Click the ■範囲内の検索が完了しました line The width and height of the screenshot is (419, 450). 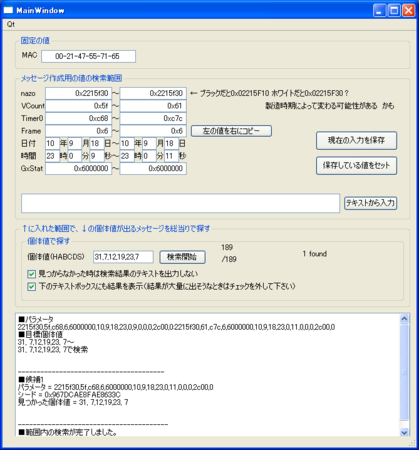(68, 432)
